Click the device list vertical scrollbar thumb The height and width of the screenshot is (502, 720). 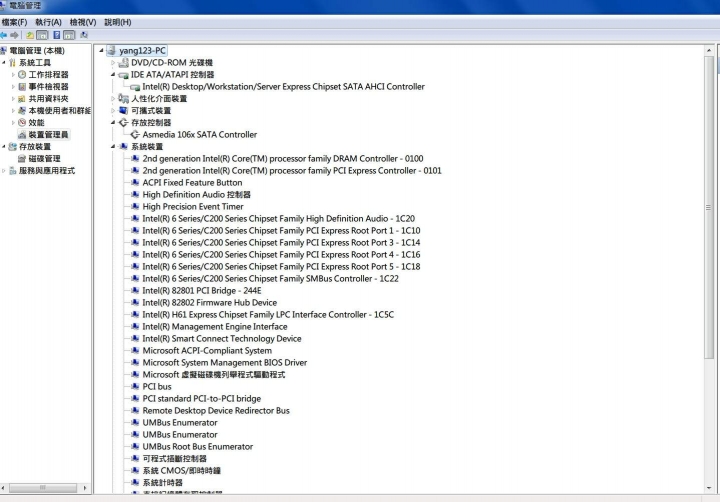click(709, 207)
